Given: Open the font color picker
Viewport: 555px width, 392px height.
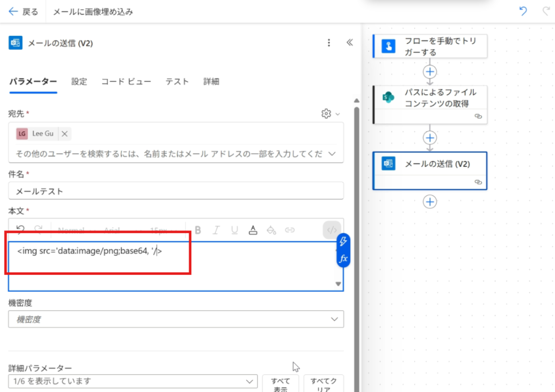Looking at the screenshot, I should pyautogui.click(x=253, y=230).
